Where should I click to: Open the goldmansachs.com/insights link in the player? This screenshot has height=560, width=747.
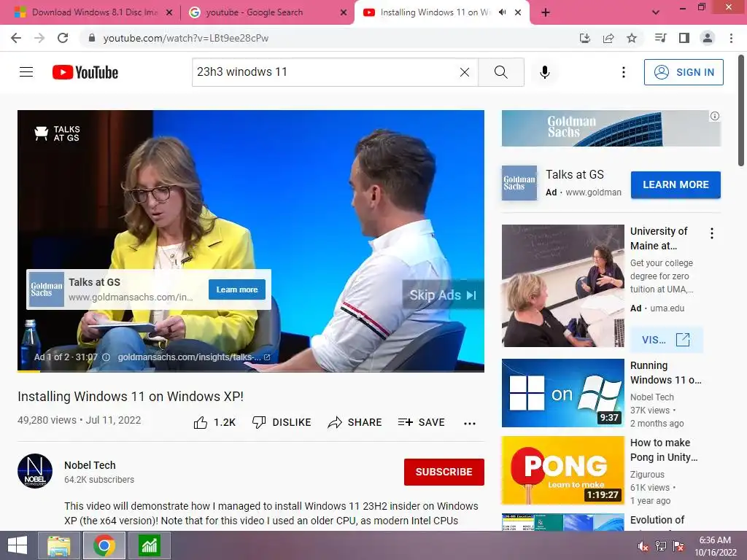click(194, 357)
